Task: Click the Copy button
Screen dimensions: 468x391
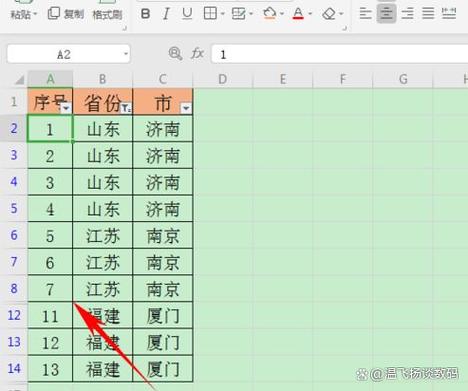Action: point(66,14)
